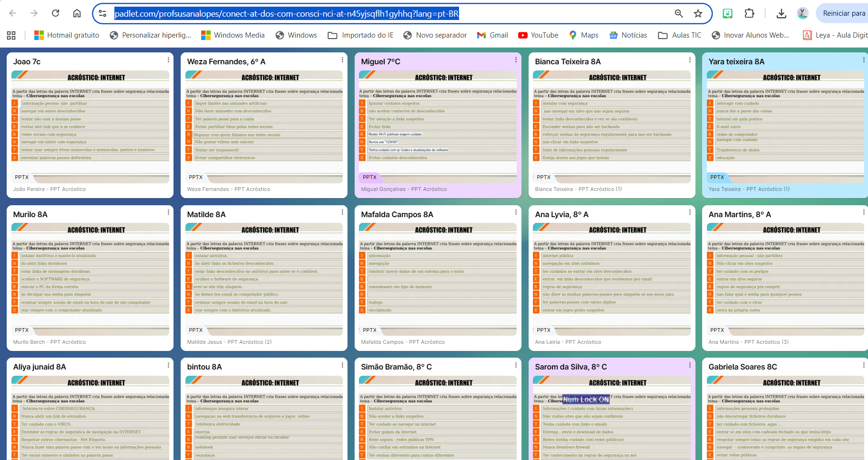Open the browser extensions puzzle icon
Viewport: 868px width, 460px height.
coord(749,13)
